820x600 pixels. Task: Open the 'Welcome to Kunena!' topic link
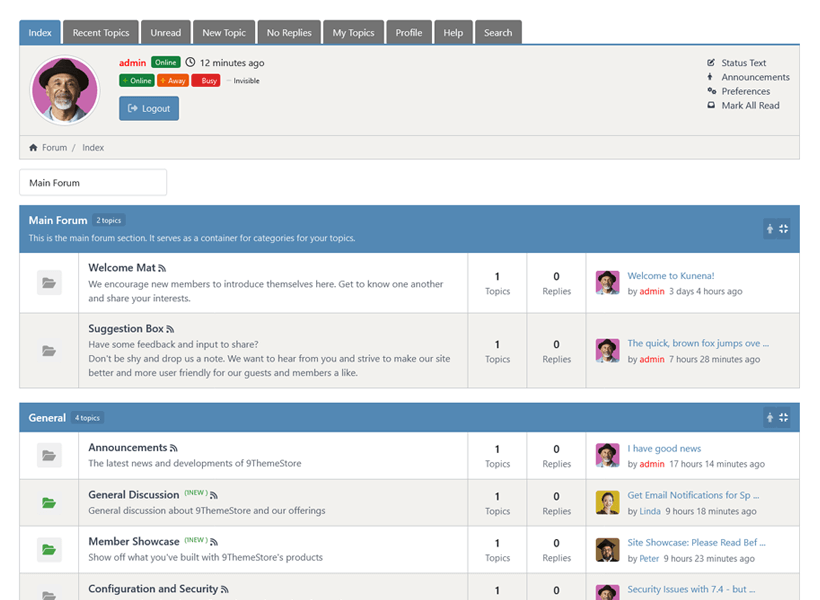[670, 276]
